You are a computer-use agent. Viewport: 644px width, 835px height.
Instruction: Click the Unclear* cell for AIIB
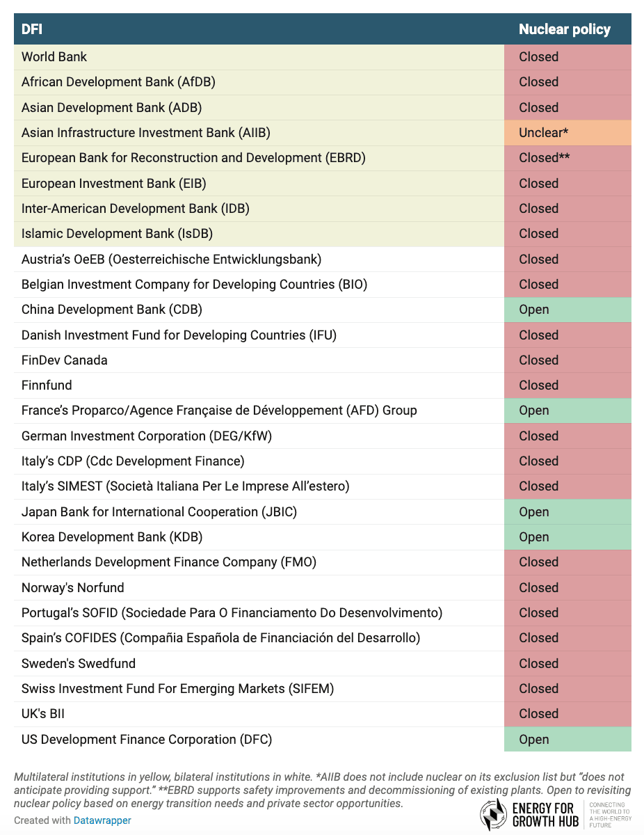(x=542, y=132)
